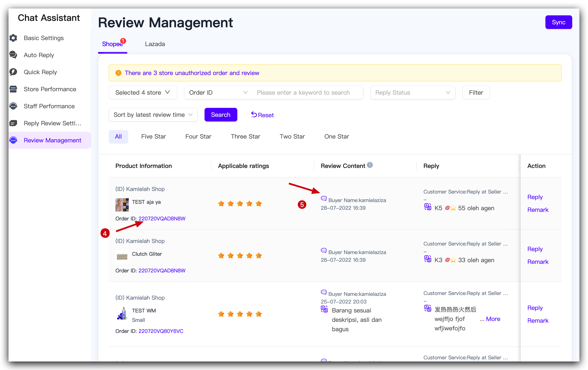Click Remark for TEST aja ya review
This screenshot has width=588, height=370.
[538, 210]
